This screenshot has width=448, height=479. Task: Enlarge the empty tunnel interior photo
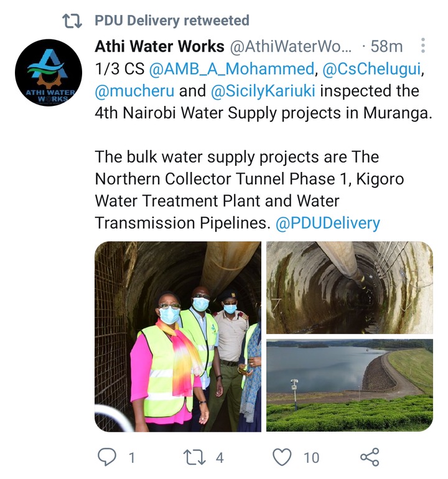(350, 287)
